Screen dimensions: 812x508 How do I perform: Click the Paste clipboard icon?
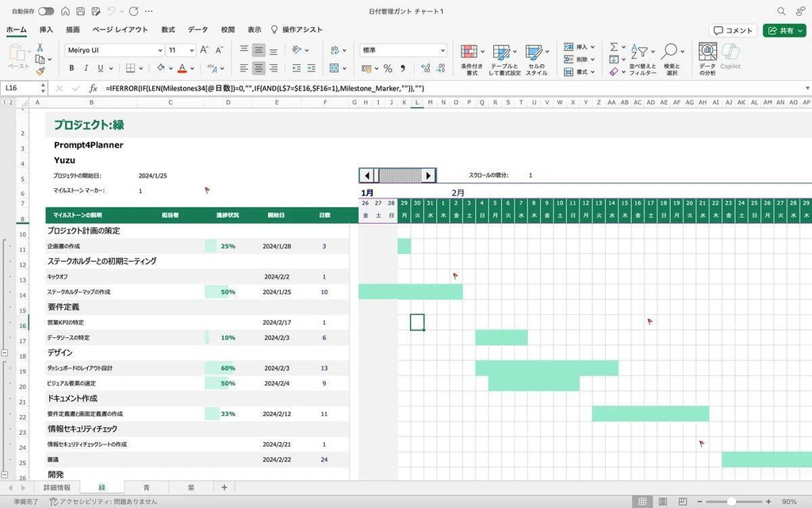[x=17, y=52]
